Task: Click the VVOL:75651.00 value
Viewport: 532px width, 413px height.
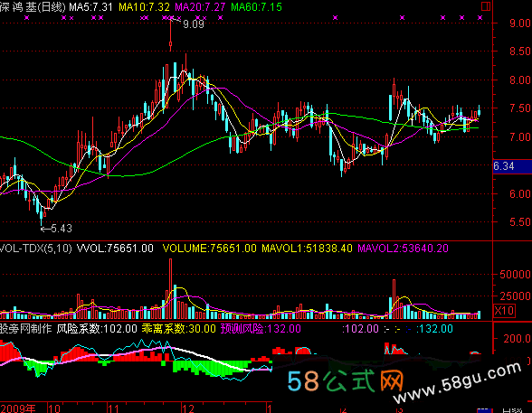Action: [x=116, y=249]
